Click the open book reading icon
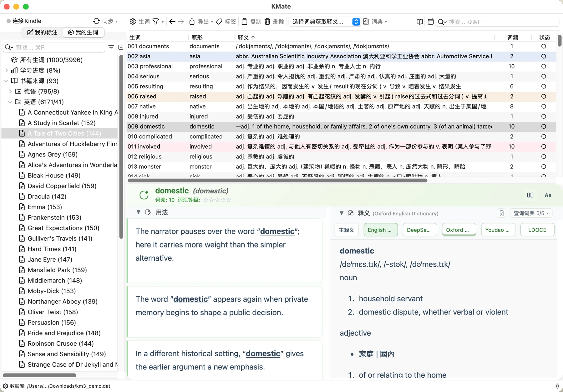The width and height of the screenshot is (563, 392). [420, 22]
